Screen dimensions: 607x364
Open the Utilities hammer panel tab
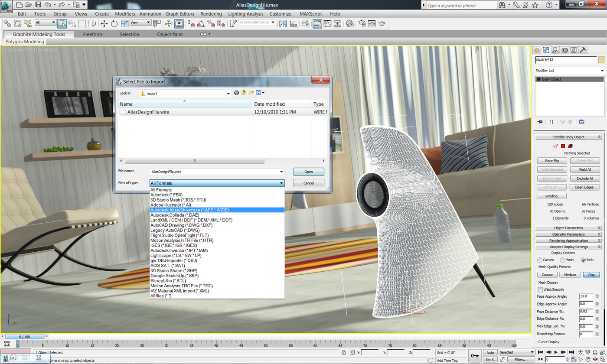582,50
